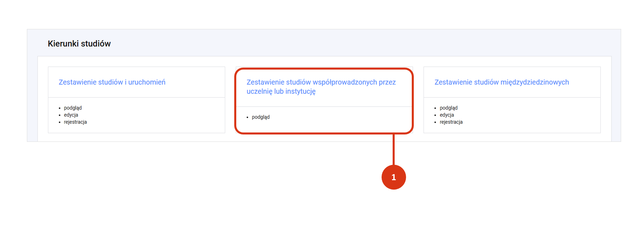
Task: Open Zestawienie studiów i uruchomień link
Action: click(x=112, y=82)
